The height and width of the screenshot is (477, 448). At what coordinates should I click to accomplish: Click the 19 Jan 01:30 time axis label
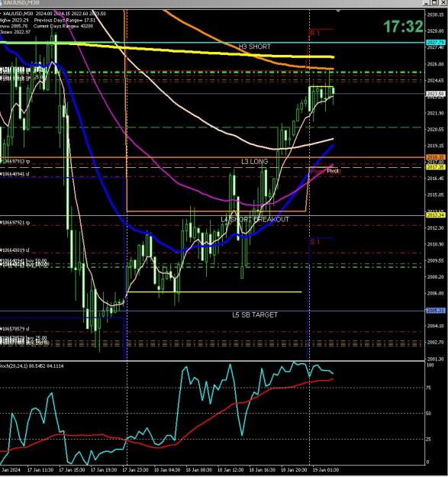point(326,470)
